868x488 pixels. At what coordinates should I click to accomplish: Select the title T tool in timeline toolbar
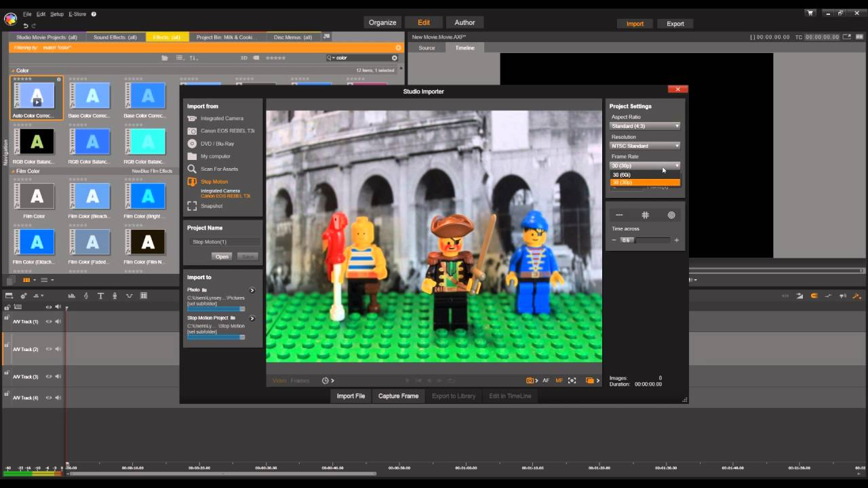point(100,296)
